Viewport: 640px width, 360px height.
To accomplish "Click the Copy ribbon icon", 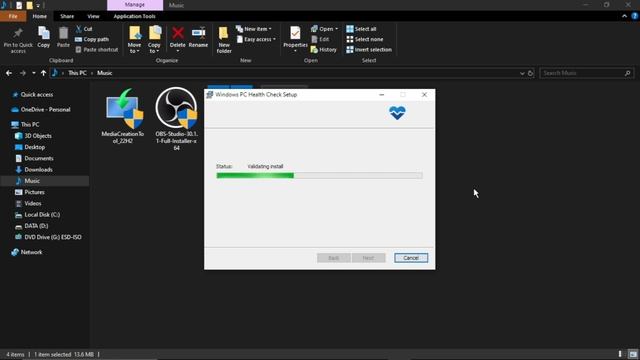I will tap(44, 37).
